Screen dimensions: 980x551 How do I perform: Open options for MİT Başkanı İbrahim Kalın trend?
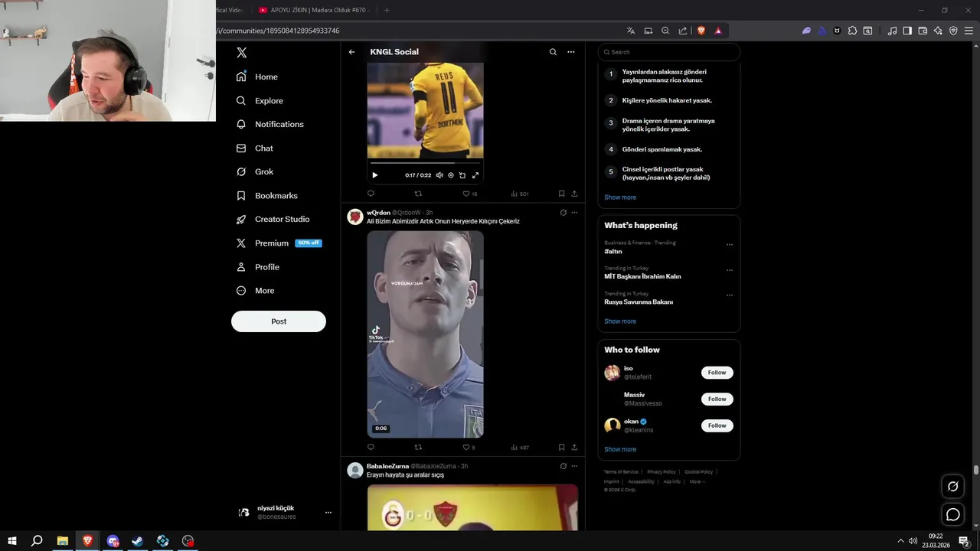pos(729,270)
